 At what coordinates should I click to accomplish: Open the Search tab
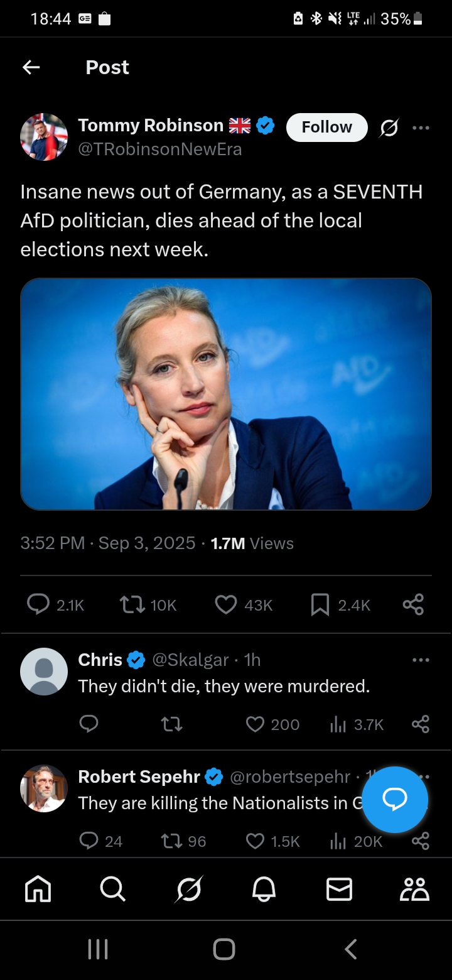point(112,889)
